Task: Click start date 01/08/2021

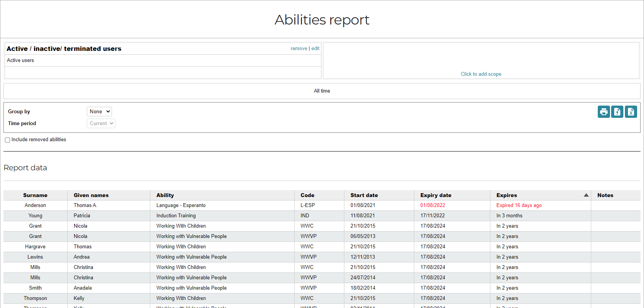Action: point(363,205)
